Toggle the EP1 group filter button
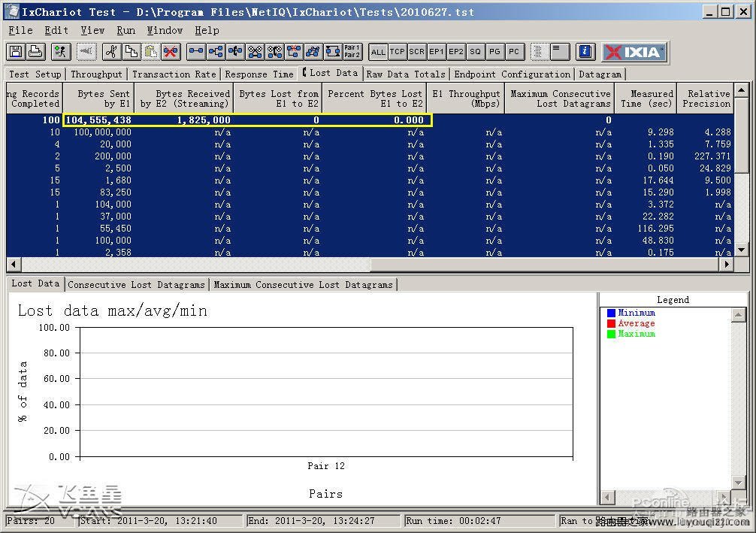The image size is (756, 533). point(437,52)
